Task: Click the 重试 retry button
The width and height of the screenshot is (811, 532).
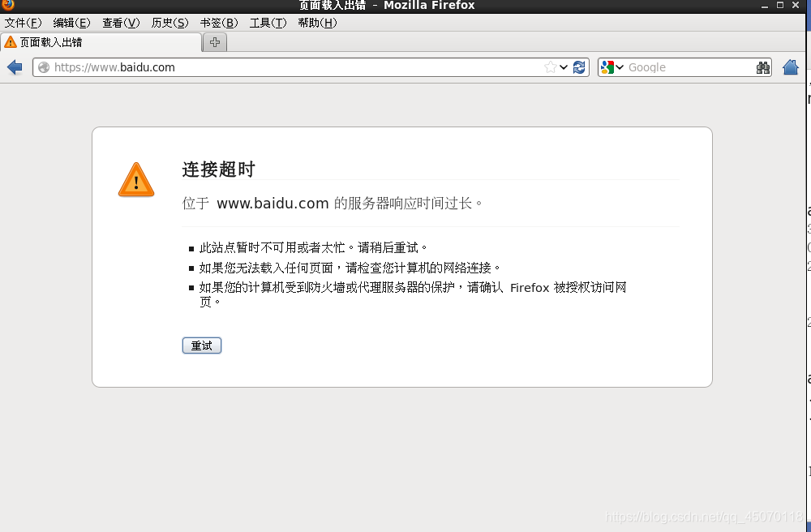Action: click(202, 345)
